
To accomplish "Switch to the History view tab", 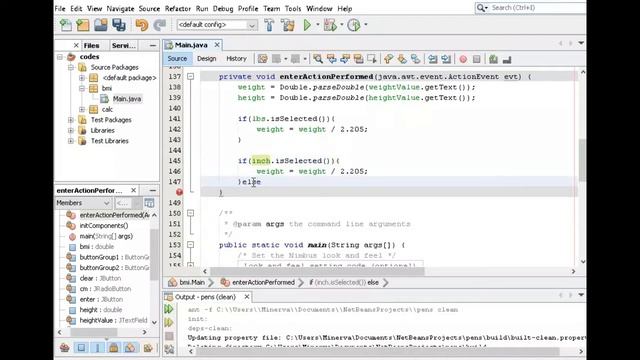I will pyautogui.click(x=236, y=59).
